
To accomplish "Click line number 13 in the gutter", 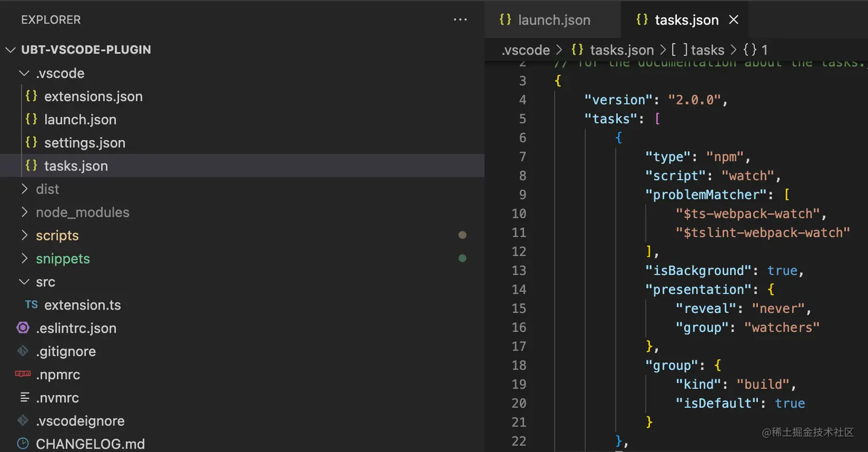I will coord(518,271).
